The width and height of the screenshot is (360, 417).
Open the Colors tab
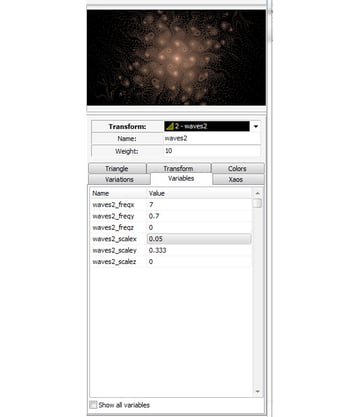[x=238, y=168]
